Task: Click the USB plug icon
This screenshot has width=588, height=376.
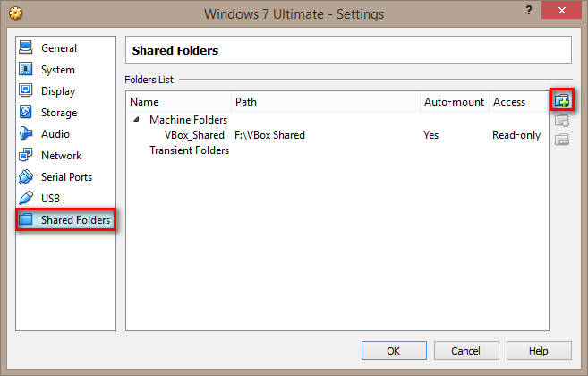Action: click(25, 198)
